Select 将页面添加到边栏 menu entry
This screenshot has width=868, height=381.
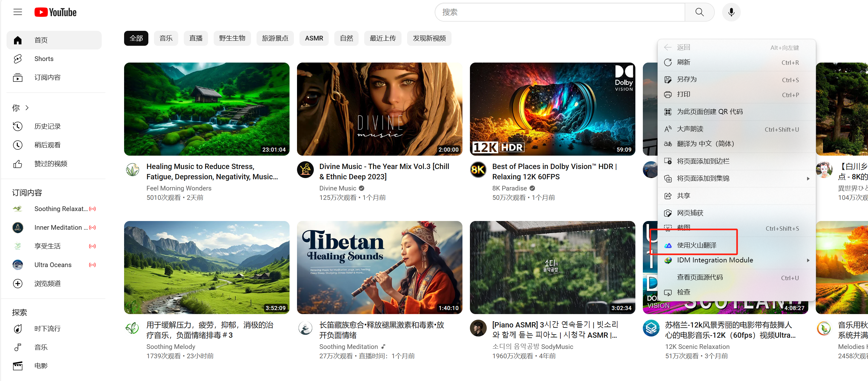coord(736,161)
